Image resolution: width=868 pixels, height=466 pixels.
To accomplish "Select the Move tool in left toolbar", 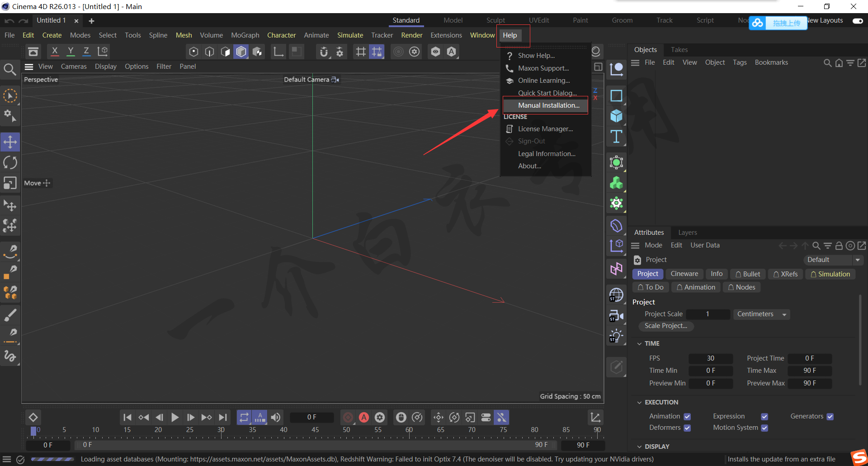I will tap(10, 142).
